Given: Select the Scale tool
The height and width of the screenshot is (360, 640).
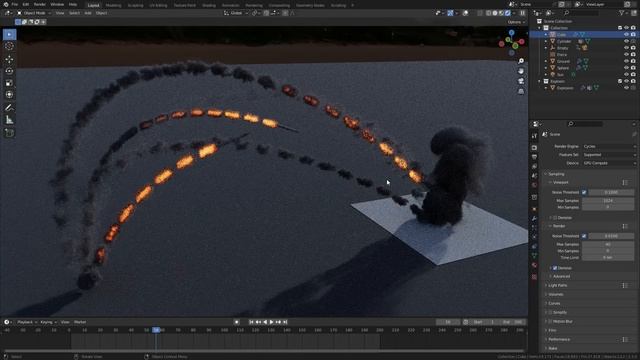Looking at the screenshot, I should 9,83.
